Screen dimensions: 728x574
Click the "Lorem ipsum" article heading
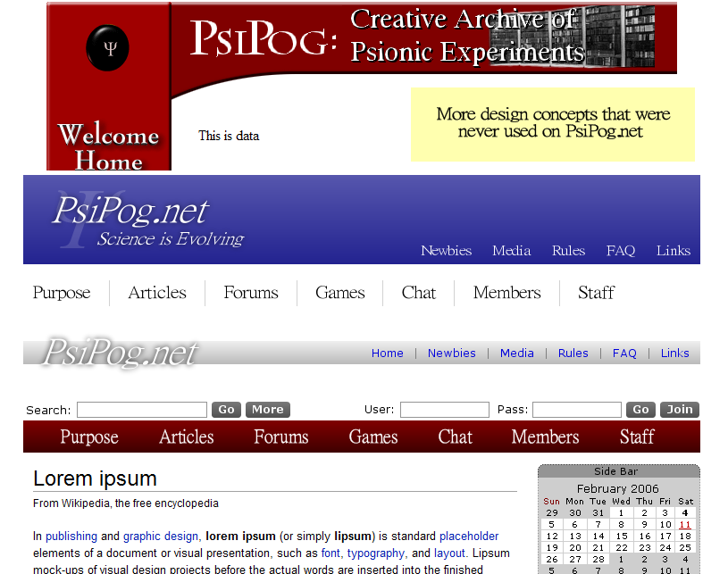coord(96,478)
